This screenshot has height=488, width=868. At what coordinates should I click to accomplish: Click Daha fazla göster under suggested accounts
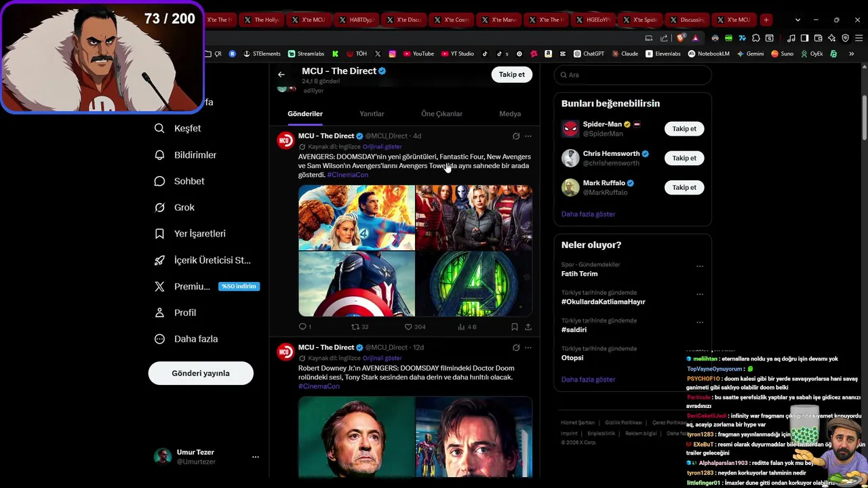point(588,214)
